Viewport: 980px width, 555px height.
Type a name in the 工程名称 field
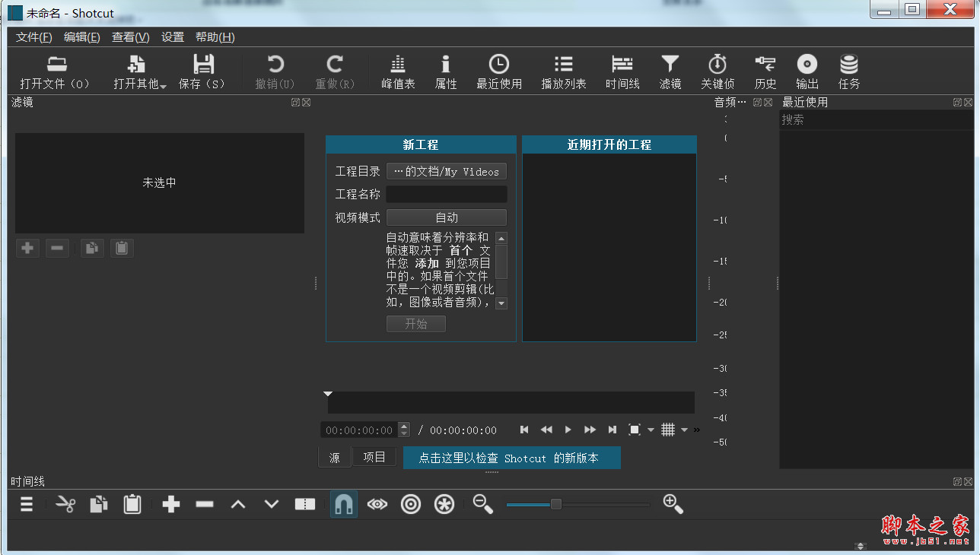(447, 194)
